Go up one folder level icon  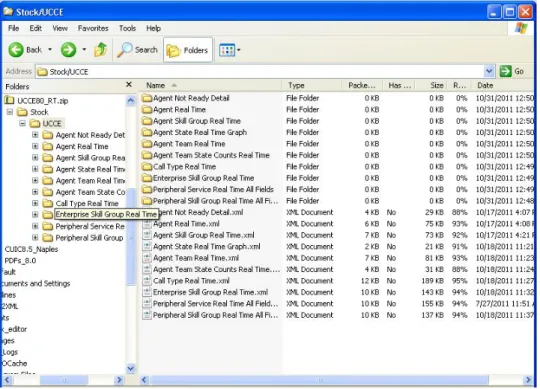(x=101, y=50)
